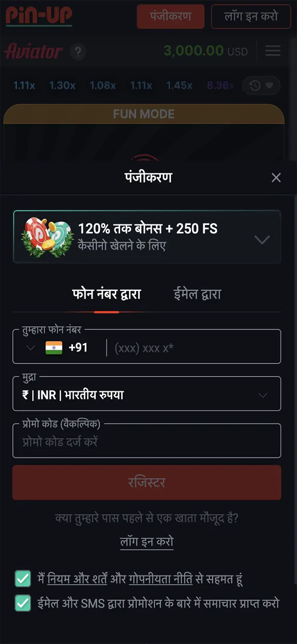This screenshot has height=644, width=297.
Task: Click the प्रोमो कोड input field
Action: click(147, 441)
